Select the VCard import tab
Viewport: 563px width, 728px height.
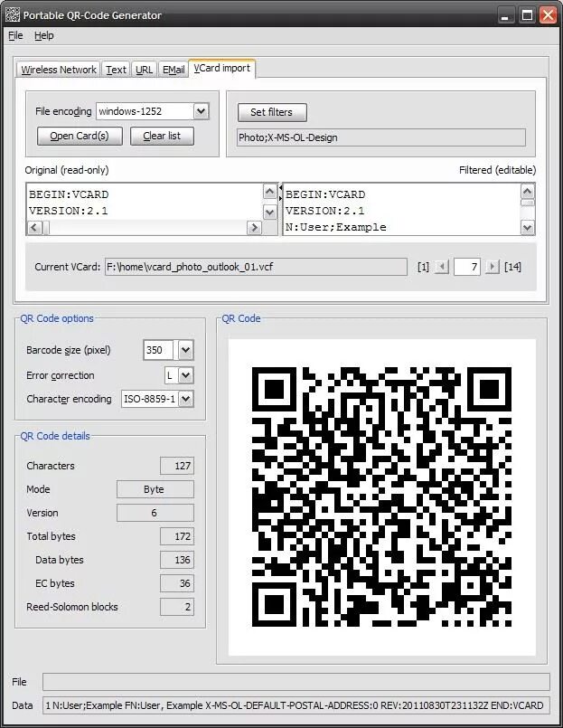click(x=222, y=68)
